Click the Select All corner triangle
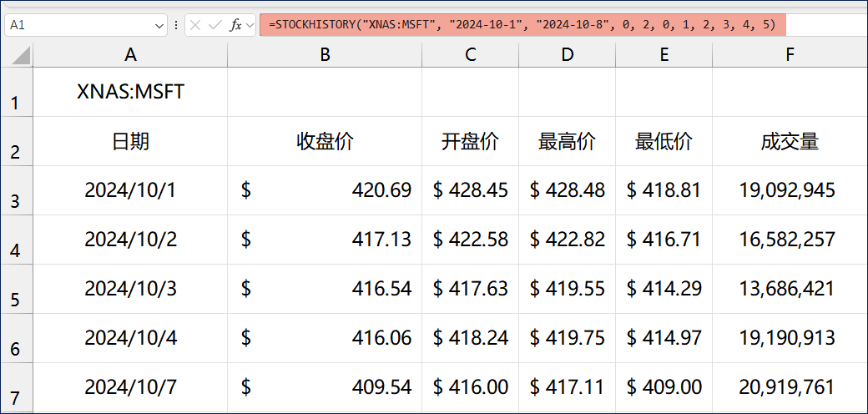Viewport: 868px width, 414px height. point(22,55)
